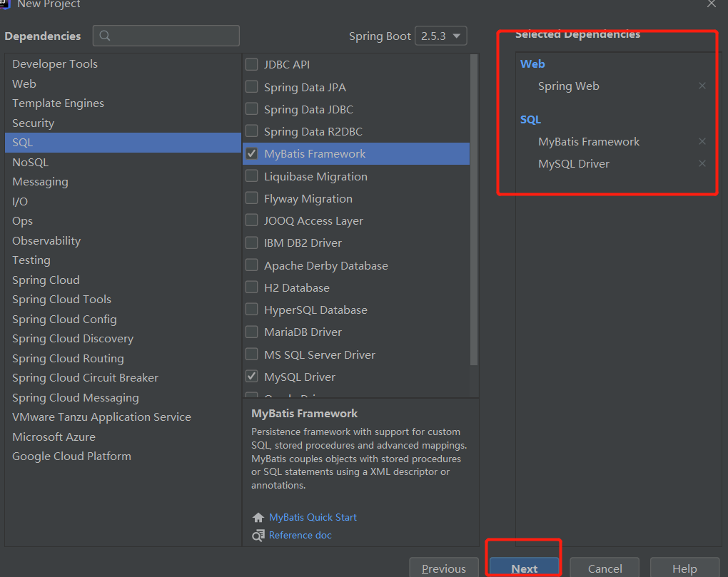Choose the Observability category
Viewport: 728px width, 577px height.
123,241
